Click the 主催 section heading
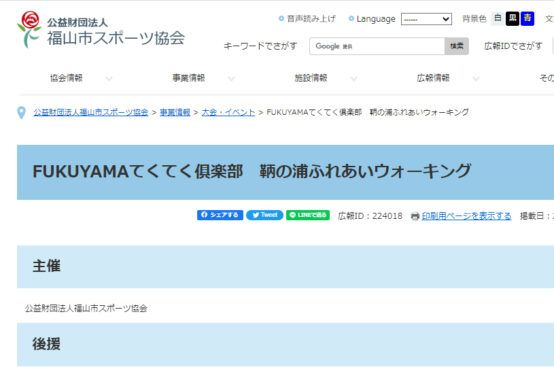Image resolution: width=554 pixels, height=380 pixels. coord(46,266)
